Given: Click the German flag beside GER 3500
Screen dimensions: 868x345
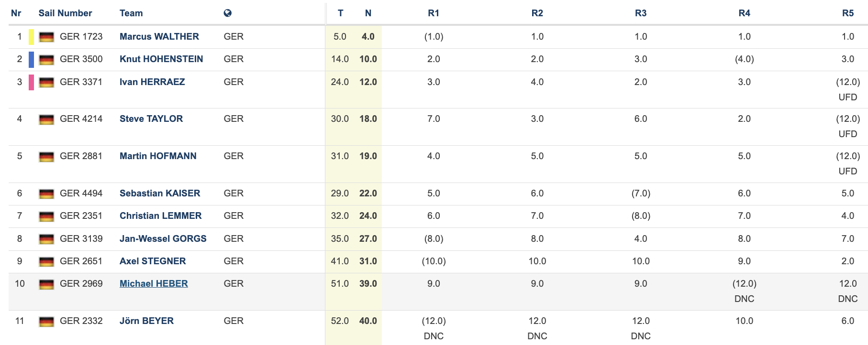Looking at the screenshot, I should [x=46, y=59].
